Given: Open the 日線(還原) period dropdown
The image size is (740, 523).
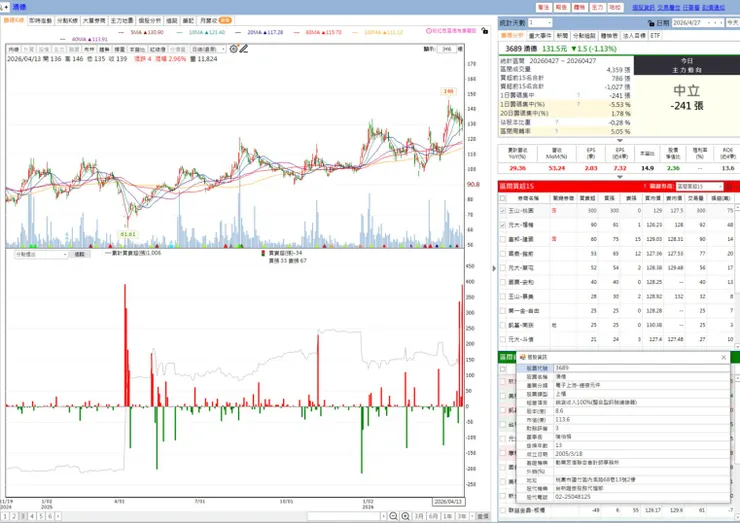Looking at the screenshot, I should coord(223,49).
